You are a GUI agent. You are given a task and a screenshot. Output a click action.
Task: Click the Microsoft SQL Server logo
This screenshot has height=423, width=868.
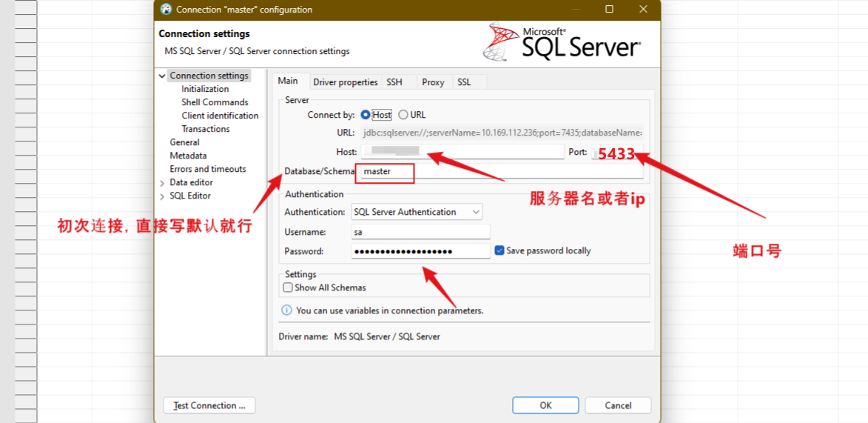tap(562, 42)
